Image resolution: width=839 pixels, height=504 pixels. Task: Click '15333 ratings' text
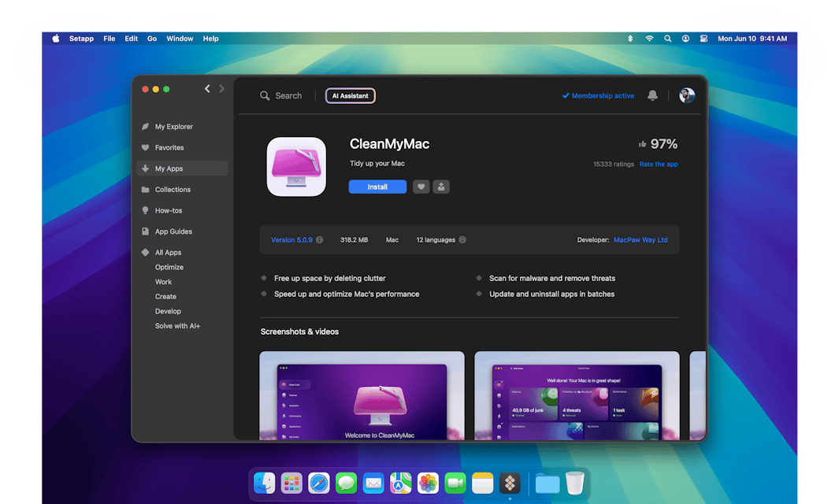(x=613, y=165)
